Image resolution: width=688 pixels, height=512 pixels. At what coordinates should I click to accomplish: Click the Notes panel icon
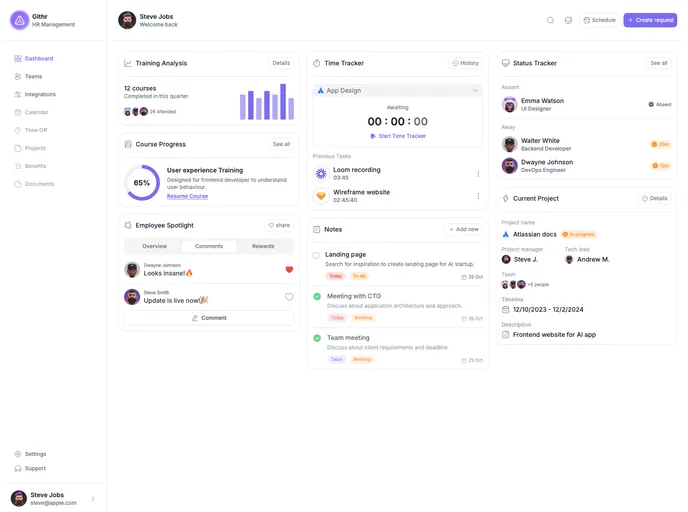coord(317,229)
